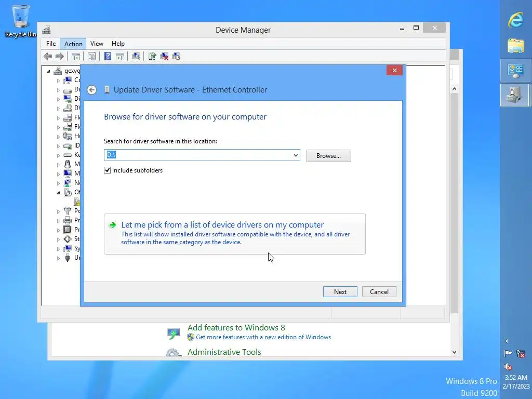The height and width of the screenshot is (399, 532).
Task: Collapse the Other devices tree node
Action: click(58, 193)
